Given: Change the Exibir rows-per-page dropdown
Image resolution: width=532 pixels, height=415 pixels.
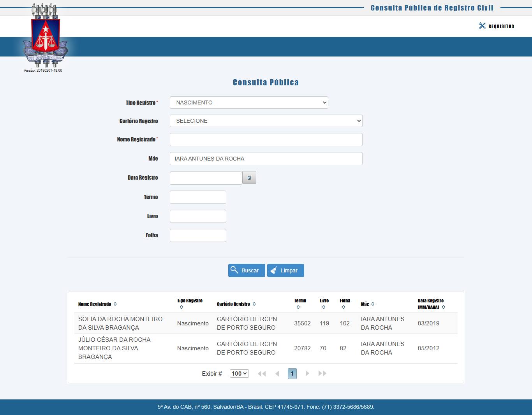Looking at the screenshot, I should 239,373.
